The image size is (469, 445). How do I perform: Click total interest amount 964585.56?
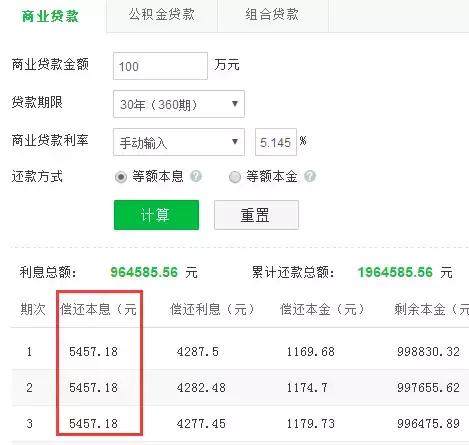[x=144, y=272]
